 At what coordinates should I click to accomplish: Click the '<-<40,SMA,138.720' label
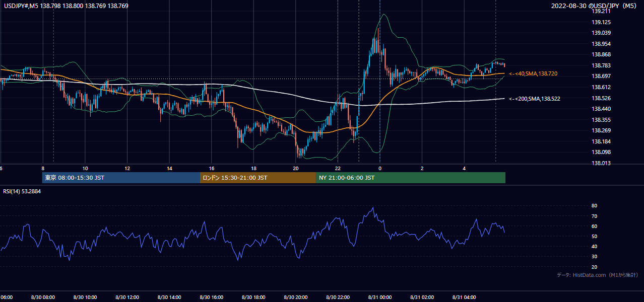point(533,73)
